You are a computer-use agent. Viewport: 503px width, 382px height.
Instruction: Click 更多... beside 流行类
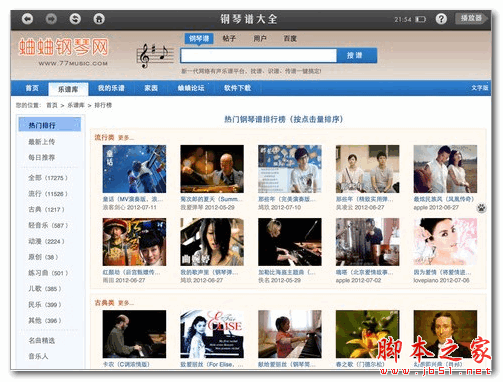pyautogui.click(x=126, y=138)
